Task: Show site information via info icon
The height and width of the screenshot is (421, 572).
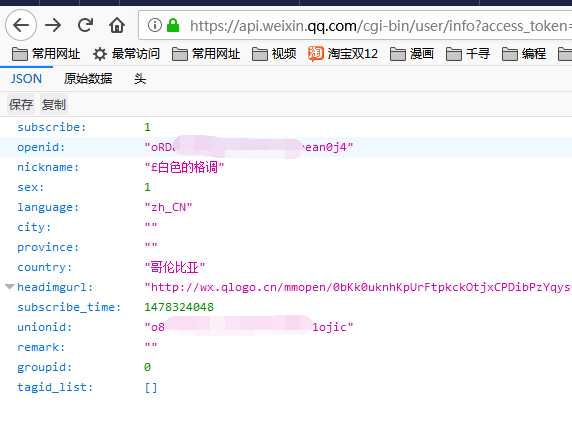Action: tap(155, 25)
